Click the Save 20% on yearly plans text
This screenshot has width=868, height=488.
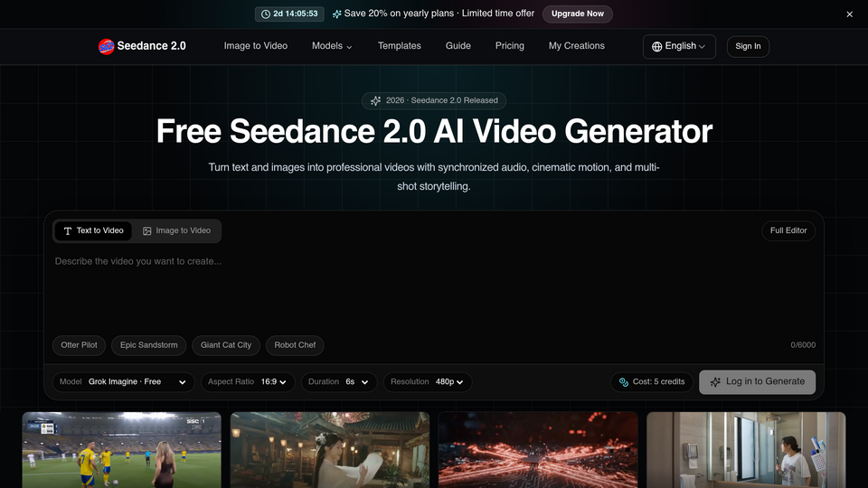(439, 14)
